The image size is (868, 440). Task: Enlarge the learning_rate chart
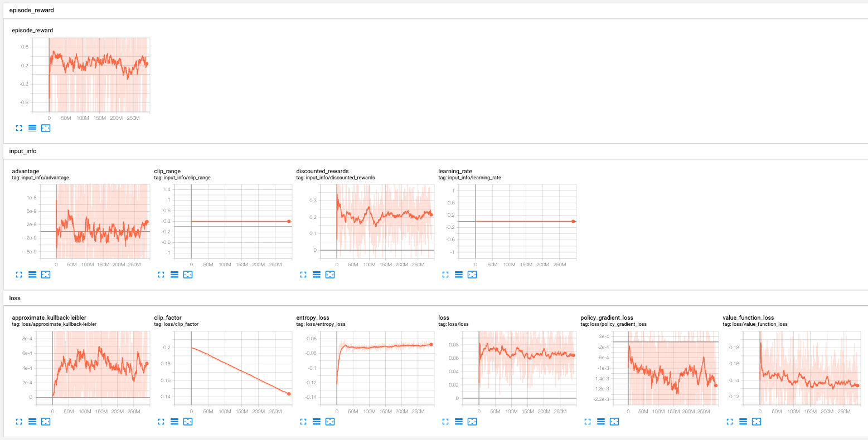tap(445, 275)
